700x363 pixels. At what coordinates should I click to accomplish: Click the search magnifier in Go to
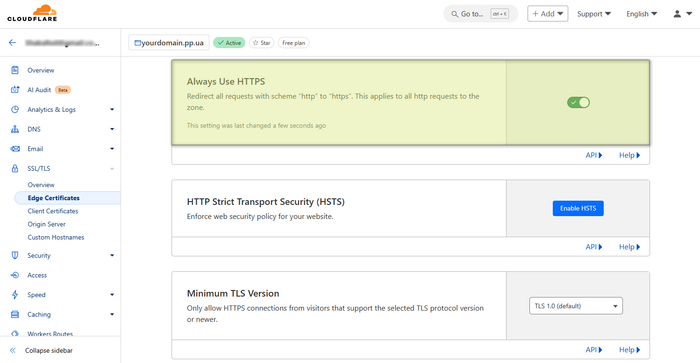click(454, 14)
